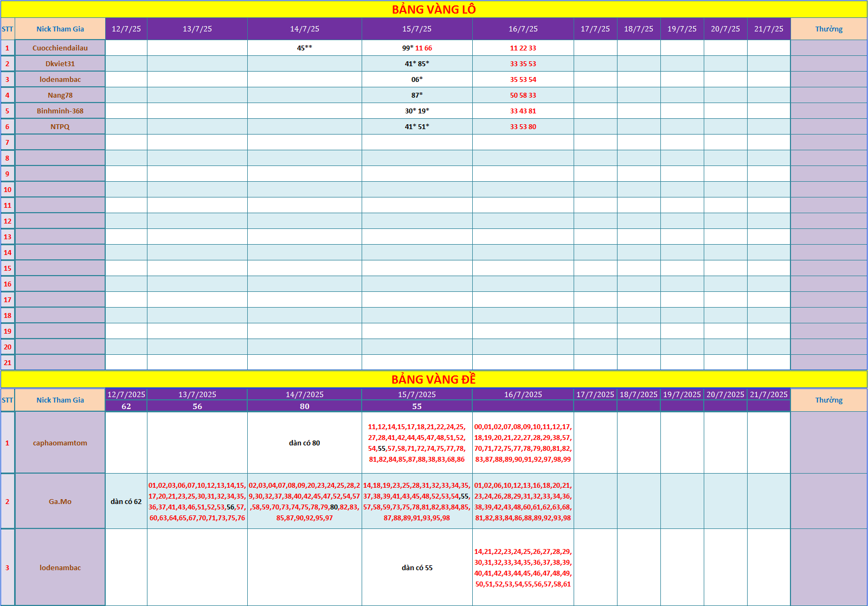Select Nick Tham Gia header in LÔ table
The width and height of the screenshot is (868, 606).
[60, 29]
